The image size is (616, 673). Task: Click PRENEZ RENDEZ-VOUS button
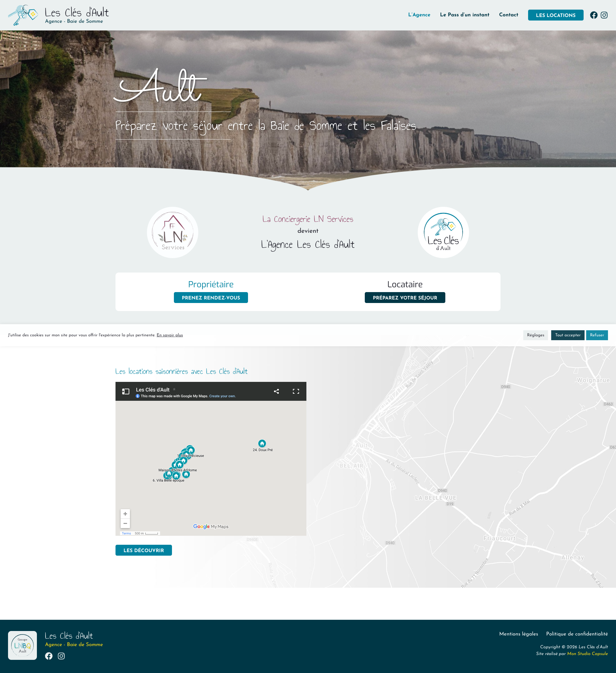[x=211, y=298]
